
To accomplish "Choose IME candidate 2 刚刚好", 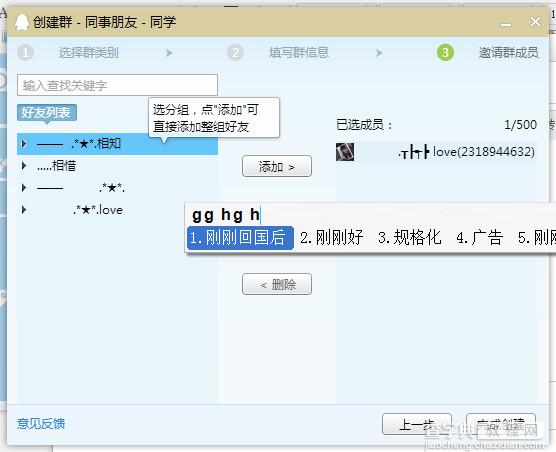I will tap(332, 238).
